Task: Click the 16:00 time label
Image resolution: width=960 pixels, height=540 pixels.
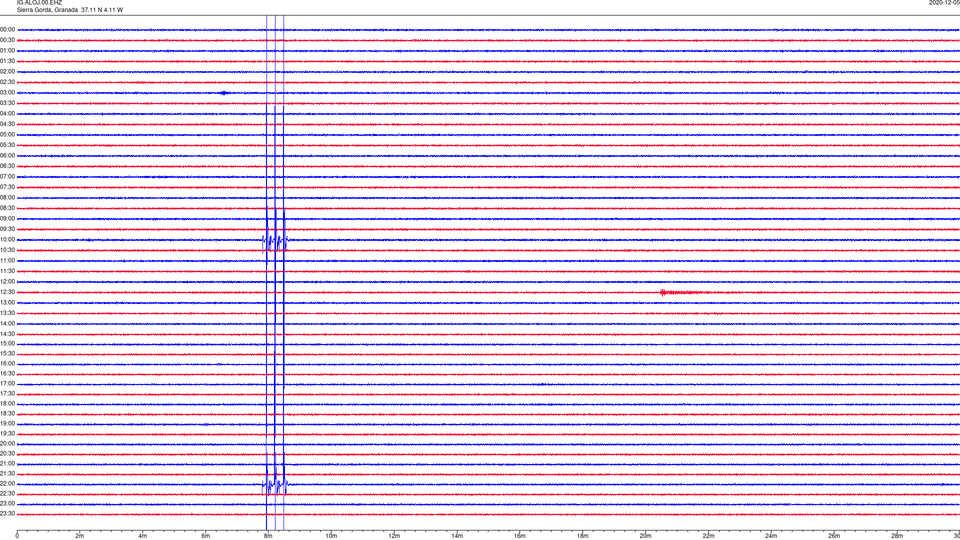Action: tap(7, 364)
